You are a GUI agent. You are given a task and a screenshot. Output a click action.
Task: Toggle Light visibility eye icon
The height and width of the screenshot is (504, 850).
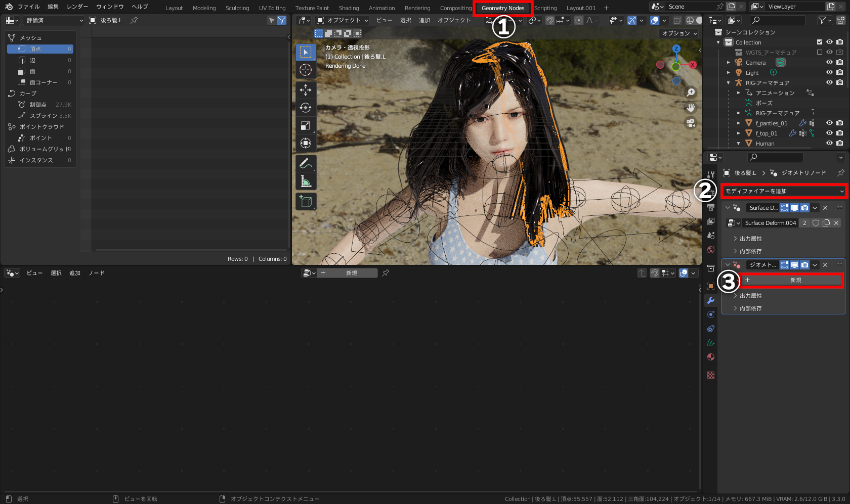829,72
